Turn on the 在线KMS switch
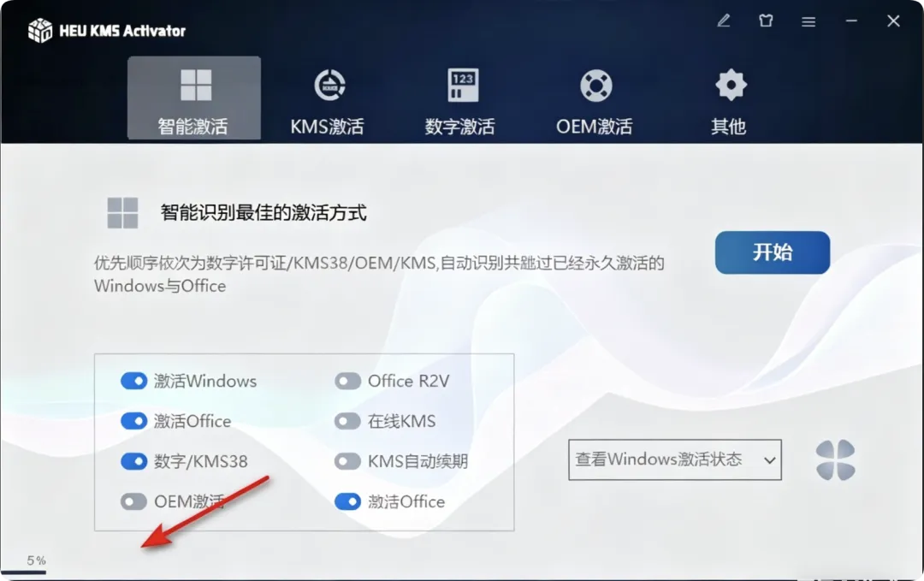This screenshot has height=581, width=924. (x=347, y=421)
